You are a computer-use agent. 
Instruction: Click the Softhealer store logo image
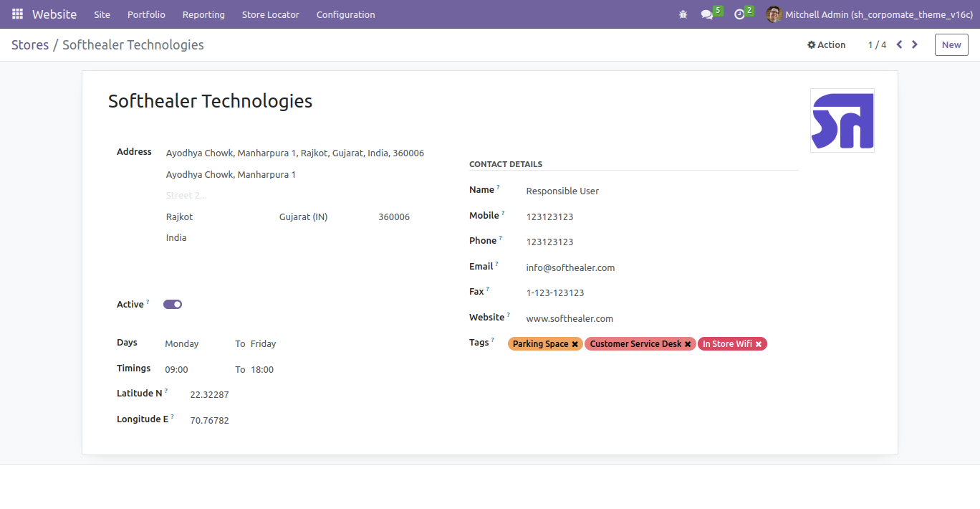[x=842, y=120]
